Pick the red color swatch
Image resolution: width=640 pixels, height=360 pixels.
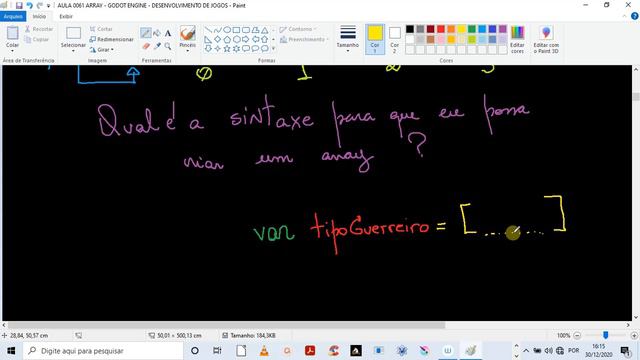tap(441, 29)
